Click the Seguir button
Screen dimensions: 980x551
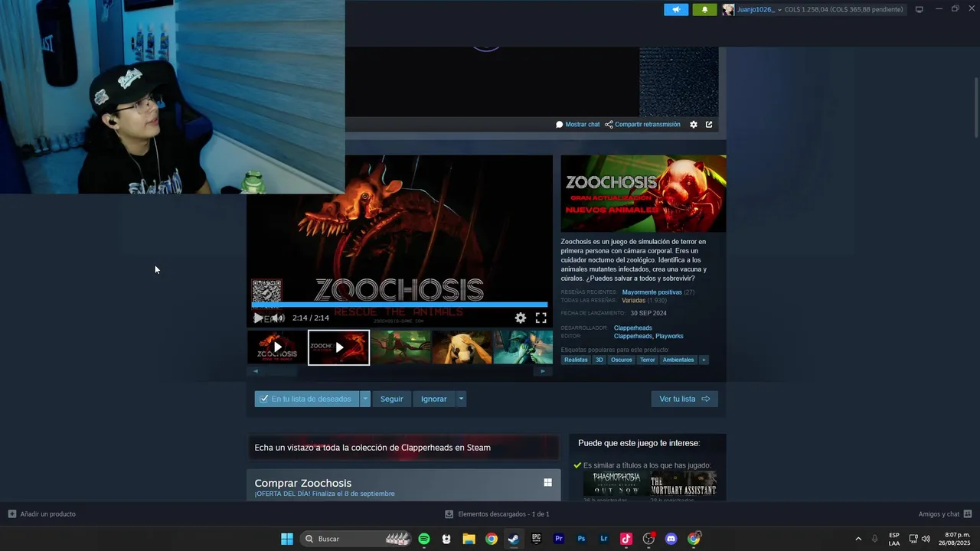click(391, 399)
